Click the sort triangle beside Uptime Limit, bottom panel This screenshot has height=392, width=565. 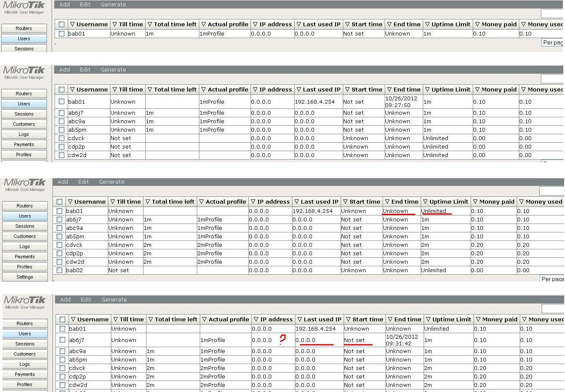tap(428, 319)
